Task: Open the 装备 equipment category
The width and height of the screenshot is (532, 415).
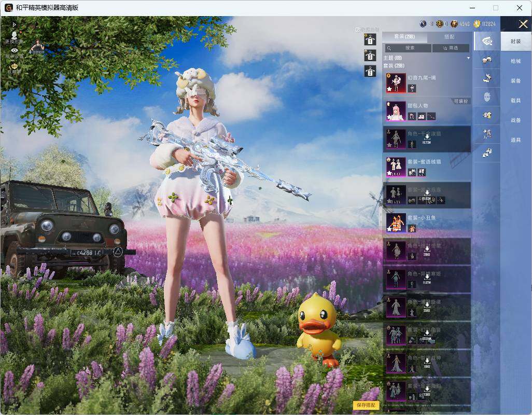Action: click(516, 81)
